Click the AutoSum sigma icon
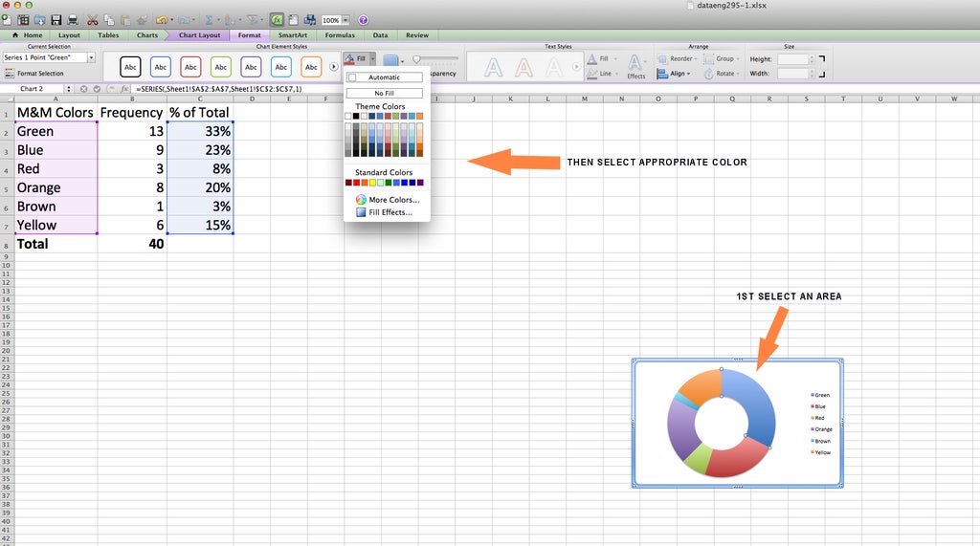Screen dimensions: 980x546 tap(209, 20)
